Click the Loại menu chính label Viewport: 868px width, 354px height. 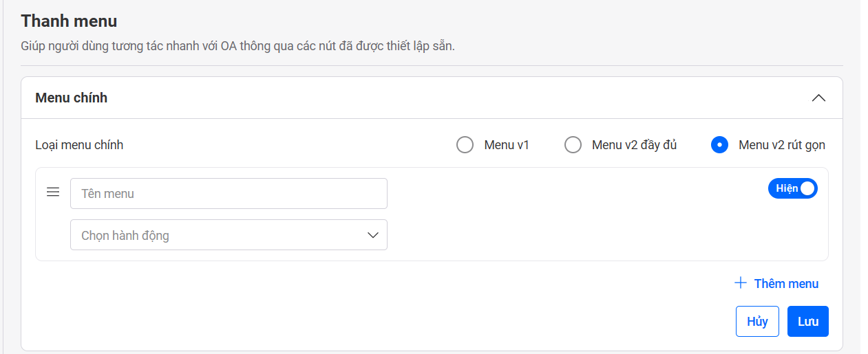(79, 145)
